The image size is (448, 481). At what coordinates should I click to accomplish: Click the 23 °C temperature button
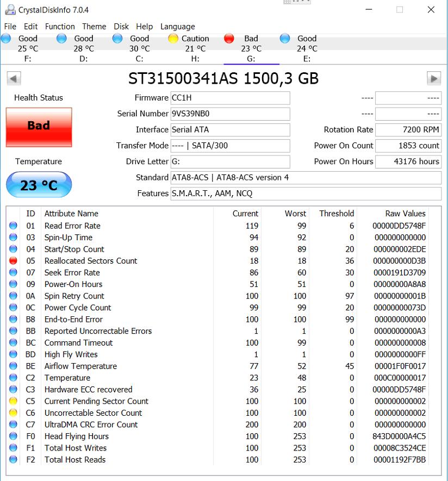(39, 185)
